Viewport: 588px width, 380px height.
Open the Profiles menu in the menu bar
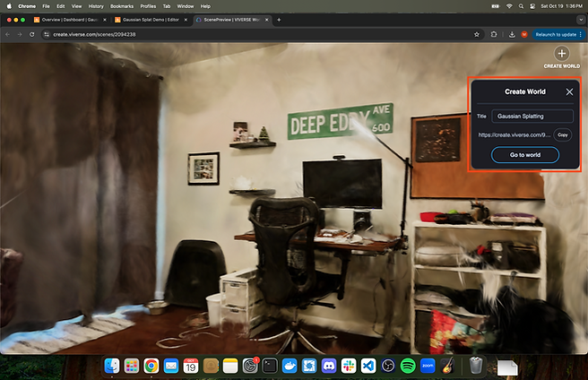pyautogui.click(x=149, y=5)
